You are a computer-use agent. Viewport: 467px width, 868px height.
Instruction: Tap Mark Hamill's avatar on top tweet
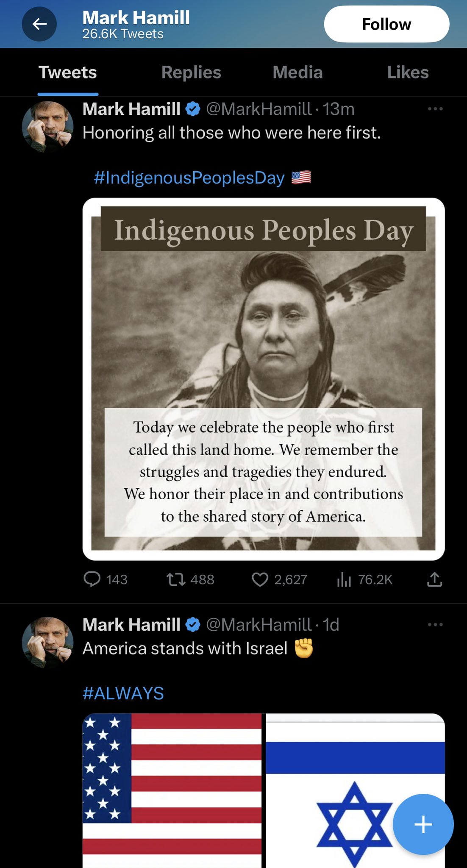[x=47, y=127]
